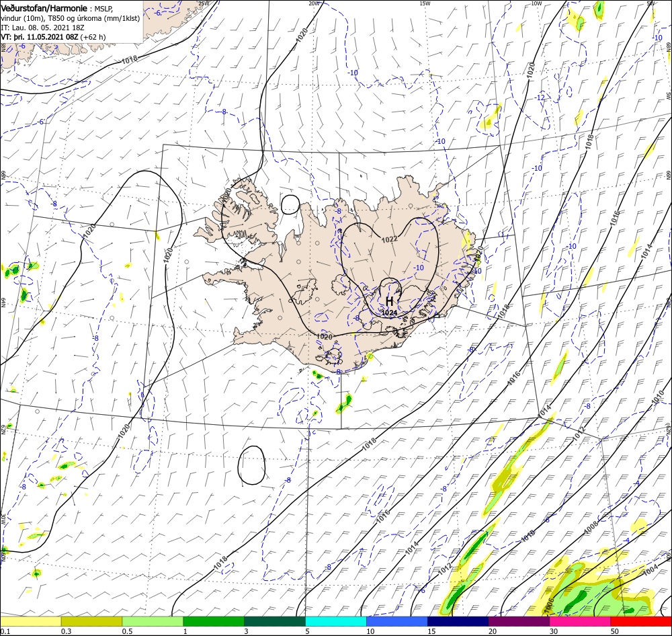Image resolution: width=672 pixels, height=636 pixels.
Task: Click the red 50 mm legend swatch
Action: [x=641, y=621]
